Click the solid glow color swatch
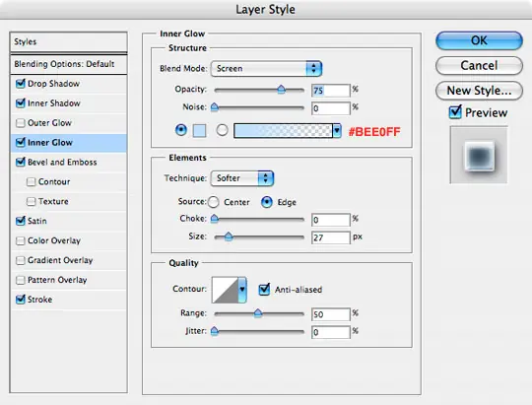This screenshot has width=532, height=405. pyautogui.click(x=199, y=130)
